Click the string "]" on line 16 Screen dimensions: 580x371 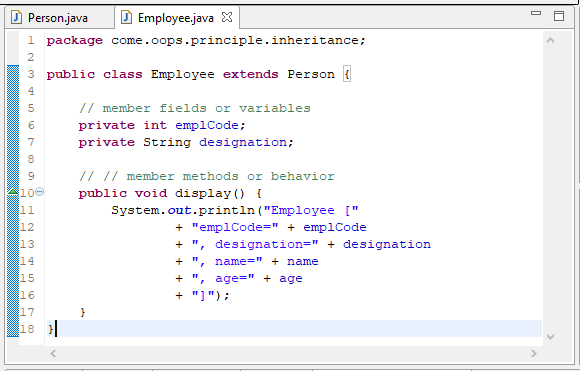pyautogui.click(x=203, y=296)
